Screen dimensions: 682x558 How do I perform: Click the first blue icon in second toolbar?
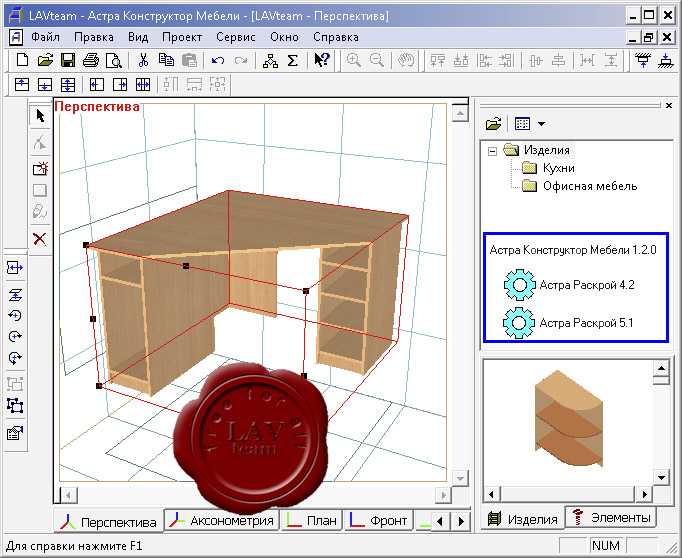coord(22,84)
